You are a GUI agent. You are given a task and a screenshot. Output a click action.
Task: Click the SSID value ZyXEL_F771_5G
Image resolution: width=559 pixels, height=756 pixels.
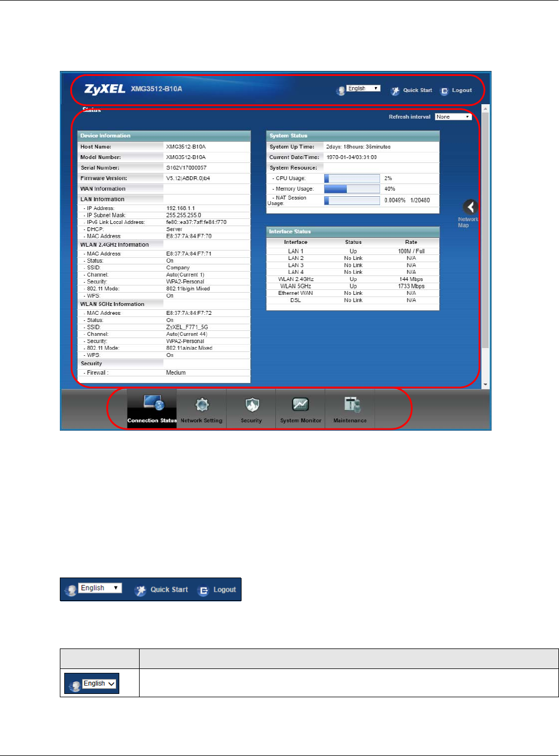coord(187,328)
